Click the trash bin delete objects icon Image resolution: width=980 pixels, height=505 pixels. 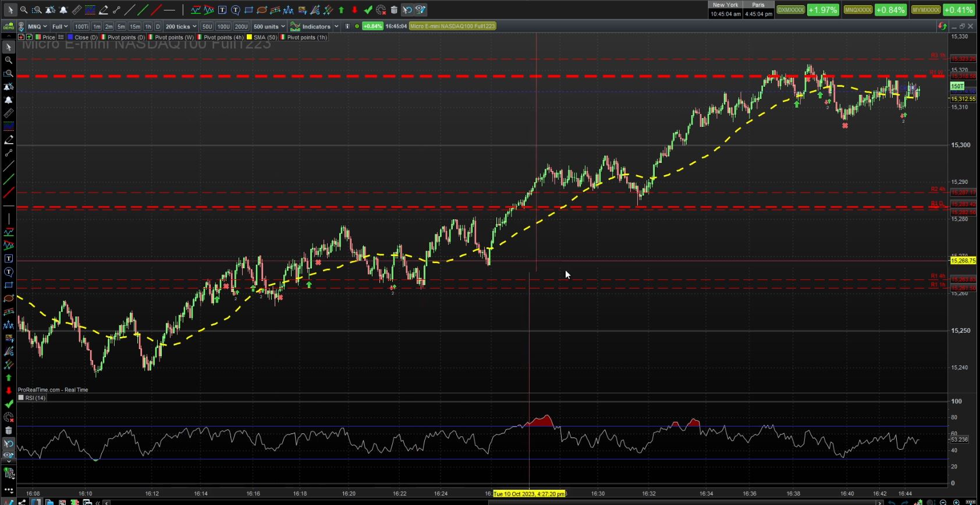pyautogui.click(x=394, y=10)
